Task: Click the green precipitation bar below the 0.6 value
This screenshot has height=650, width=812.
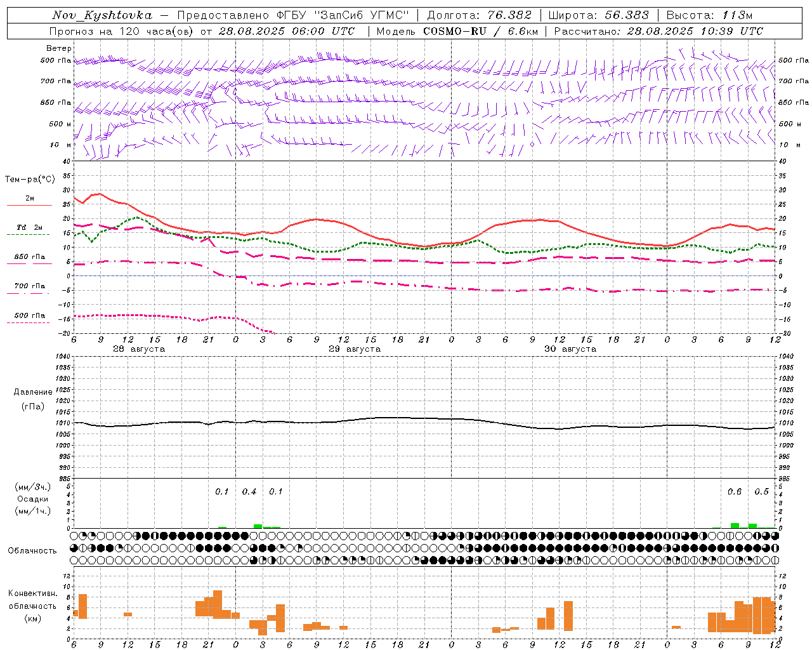Action: [735, 526]
